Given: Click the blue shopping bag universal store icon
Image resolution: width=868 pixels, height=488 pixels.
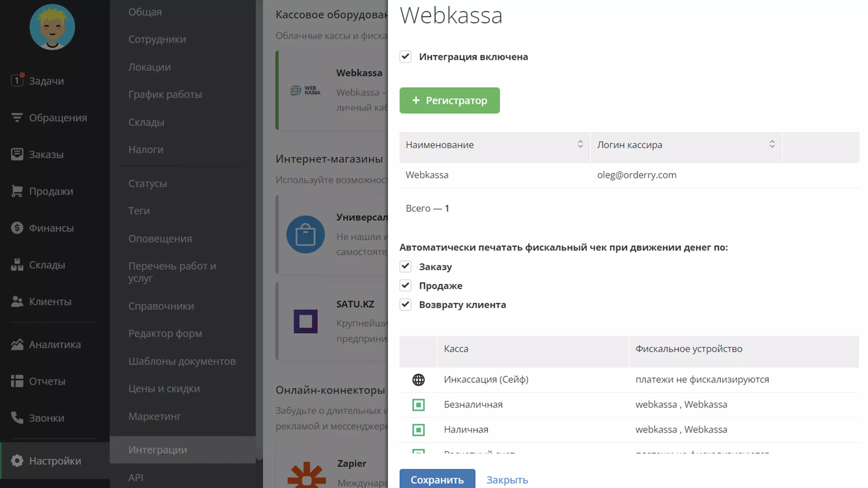Looking at the screenshot, I should click(305, 235).
